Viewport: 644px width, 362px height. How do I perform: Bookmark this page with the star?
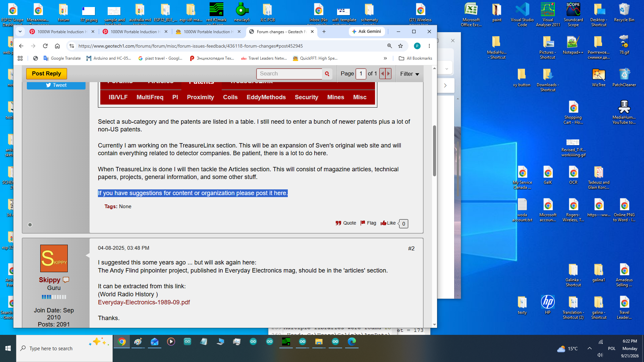[400, 46]
